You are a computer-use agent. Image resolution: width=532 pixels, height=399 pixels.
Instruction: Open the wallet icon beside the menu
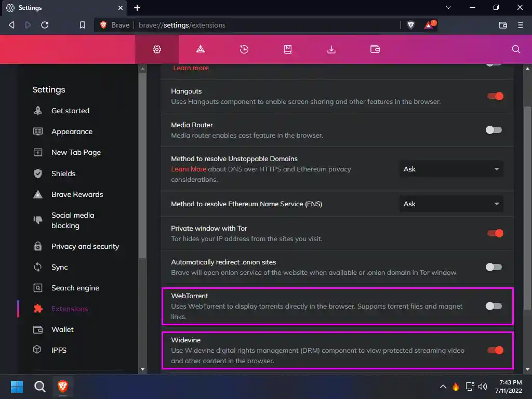502,25
